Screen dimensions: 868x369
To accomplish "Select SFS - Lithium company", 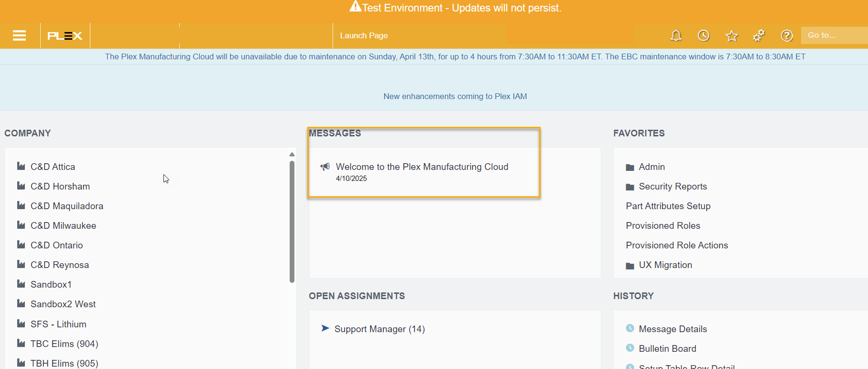I will [58, 324].
